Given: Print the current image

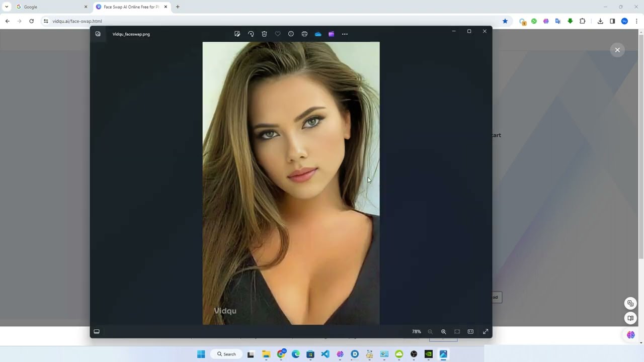Looking at the screenshot, I should pos(304,34).
